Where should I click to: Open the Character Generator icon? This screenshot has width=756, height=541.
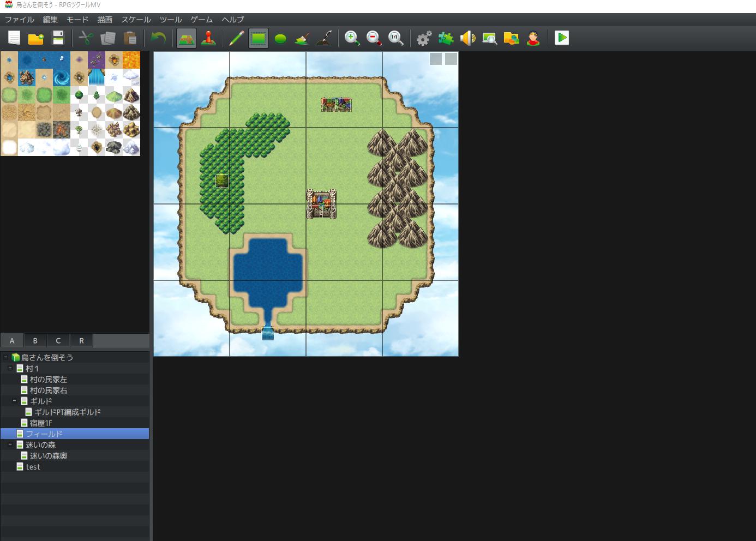pyautogui.click(x=533, y=38)
